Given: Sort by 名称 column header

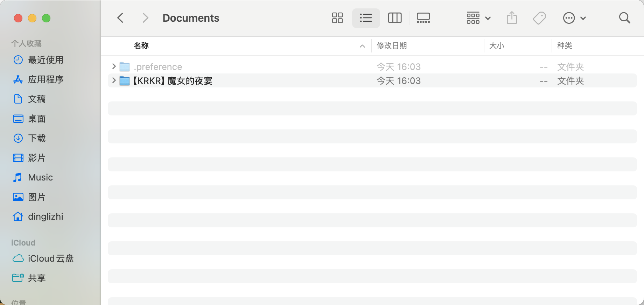Looking at the screenshot, I should tap(141, 46).
